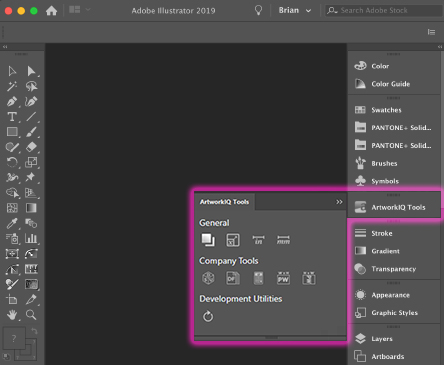The height and width of the screenshot is (365, 444).
Task: Open the Brian workspace dropdown
Action: (295, 10)
